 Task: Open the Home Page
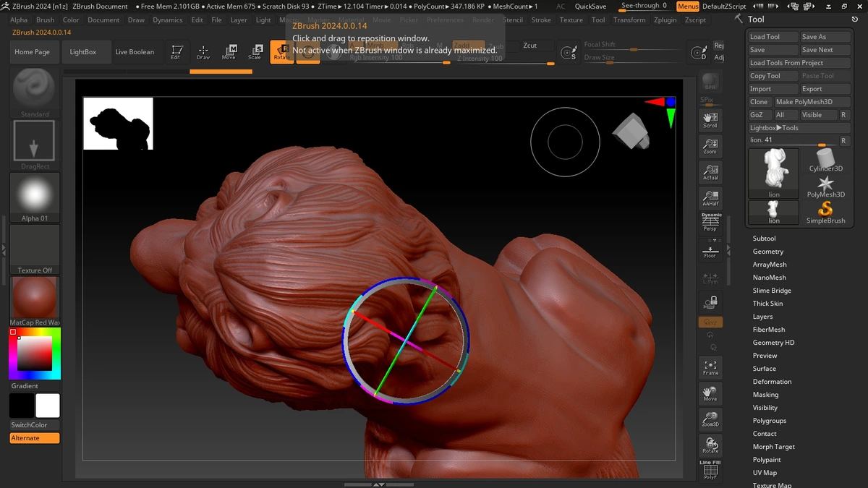pyautogui.click(x=33, y=52)
